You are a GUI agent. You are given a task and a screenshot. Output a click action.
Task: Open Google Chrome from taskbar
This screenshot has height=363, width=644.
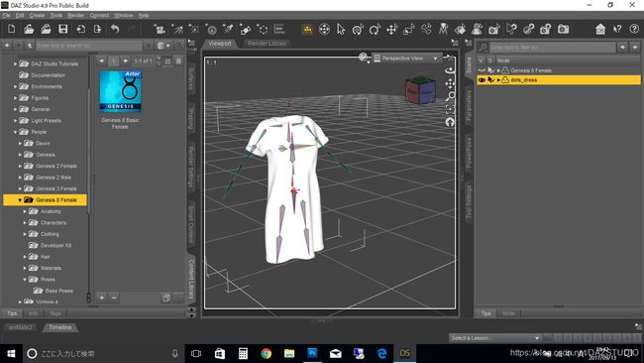267,353
